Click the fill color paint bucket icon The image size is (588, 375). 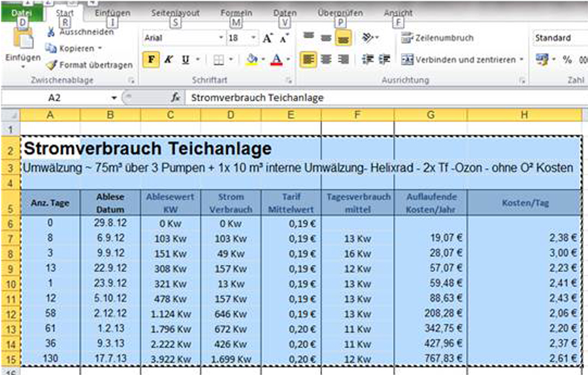[x=252, y=59]
